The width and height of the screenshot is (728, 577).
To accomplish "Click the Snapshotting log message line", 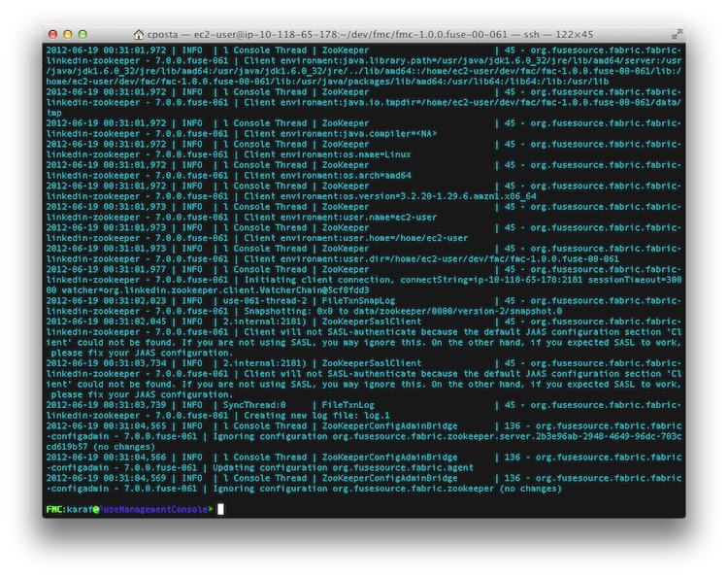I will coord(403,311).
